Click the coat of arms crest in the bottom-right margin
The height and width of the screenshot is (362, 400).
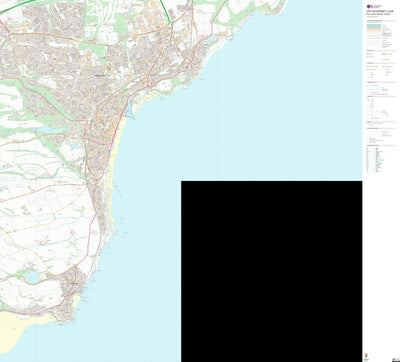point(366,355)
